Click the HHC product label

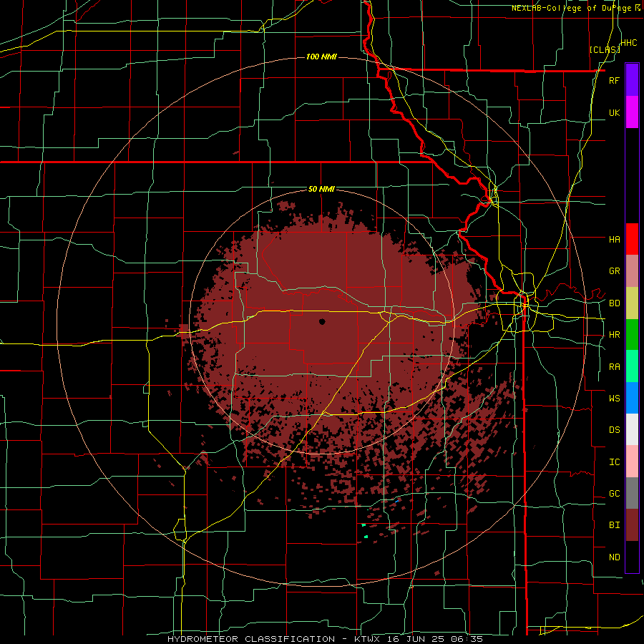(629, 43)
